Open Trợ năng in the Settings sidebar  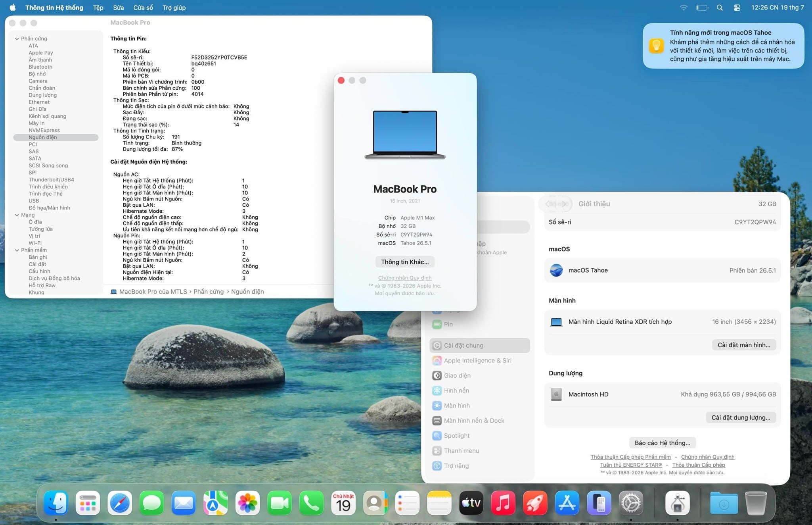point(480,466)
